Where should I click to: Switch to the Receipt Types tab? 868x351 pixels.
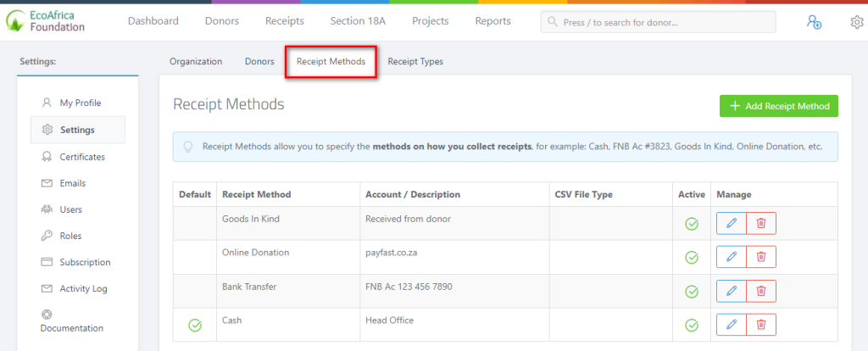[415, 61]
